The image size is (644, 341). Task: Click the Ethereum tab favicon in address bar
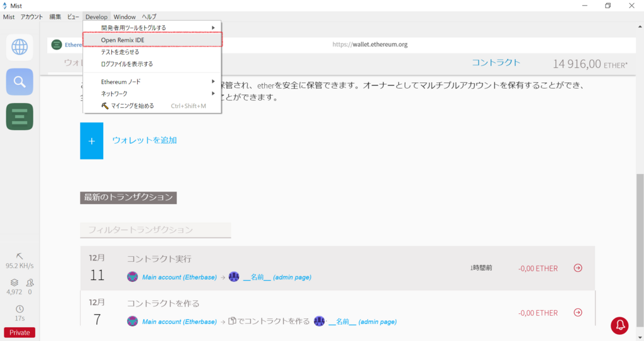[x=57, y=45]
